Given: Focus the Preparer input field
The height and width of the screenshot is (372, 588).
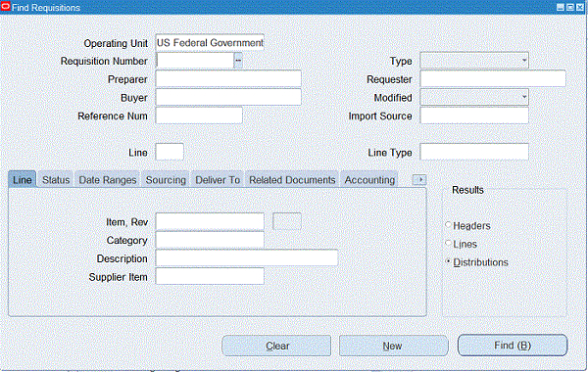Looking at the screenshot, I should (228, 79).
